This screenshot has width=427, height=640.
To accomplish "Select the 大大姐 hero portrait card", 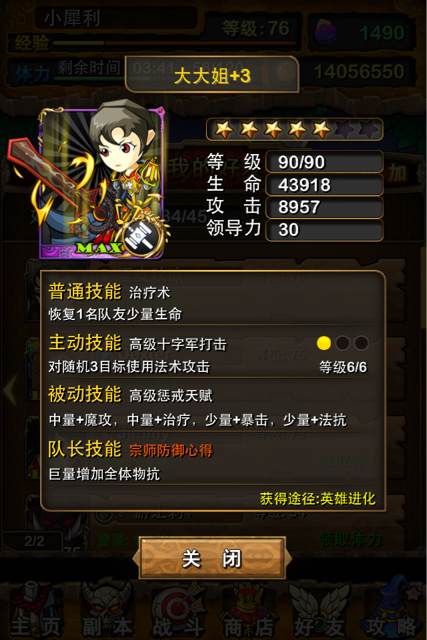I will pyautogui.click(x=102, y=182).
